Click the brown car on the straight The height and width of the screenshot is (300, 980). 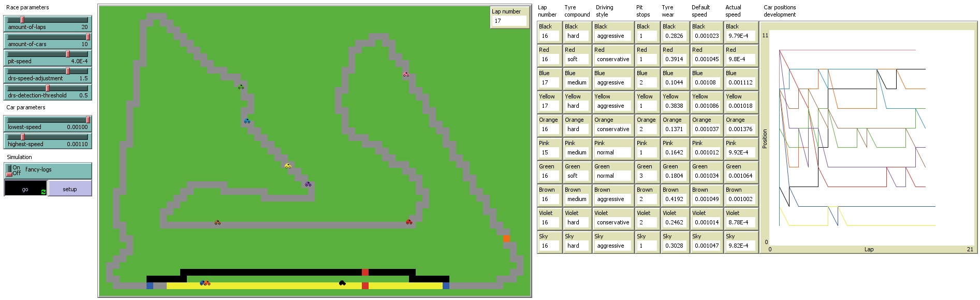217,222
